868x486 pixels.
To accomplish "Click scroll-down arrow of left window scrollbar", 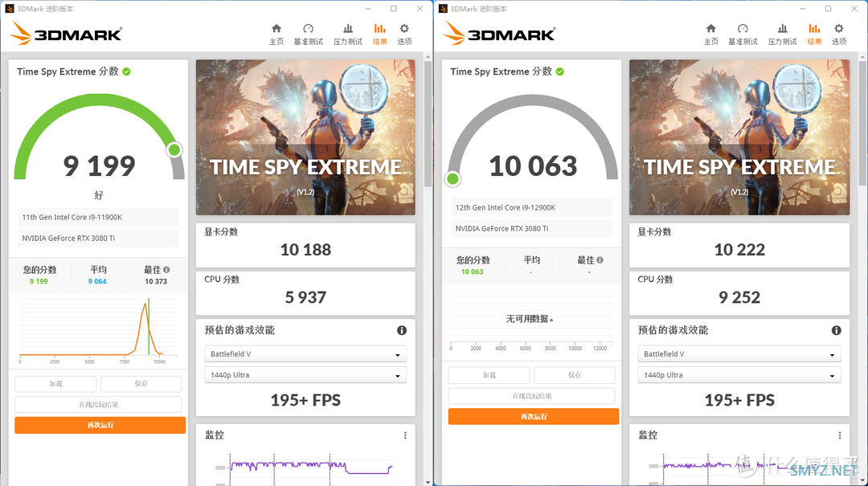I will coord(428,482).
